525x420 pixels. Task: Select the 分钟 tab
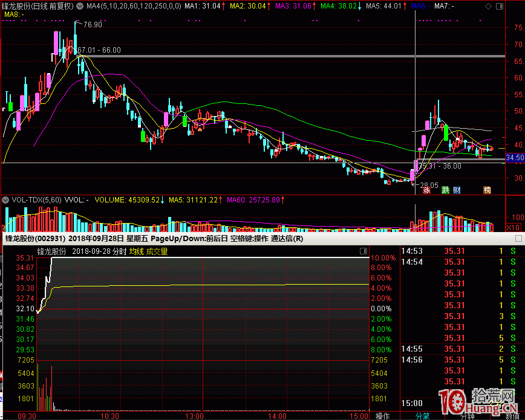point(468,416)
